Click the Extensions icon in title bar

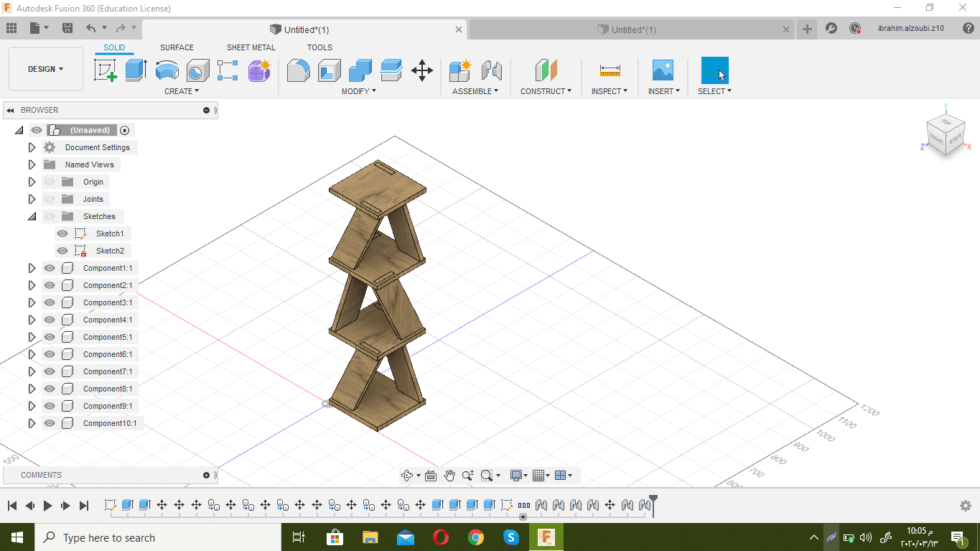(x=831, y=29)
